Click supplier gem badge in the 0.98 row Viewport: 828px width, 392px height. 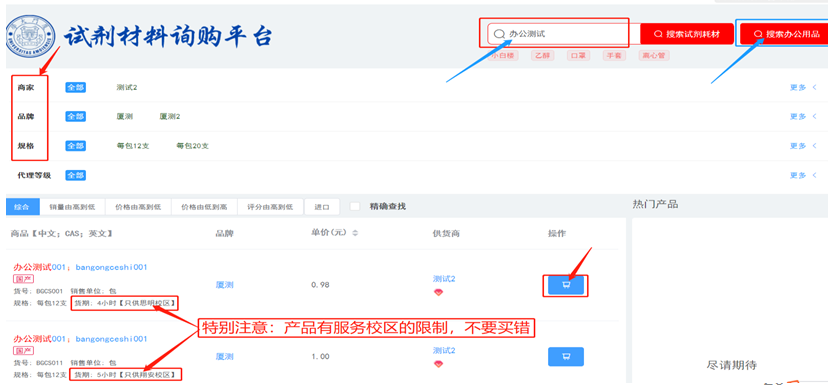pyautogui.click(x=438, y=292)
